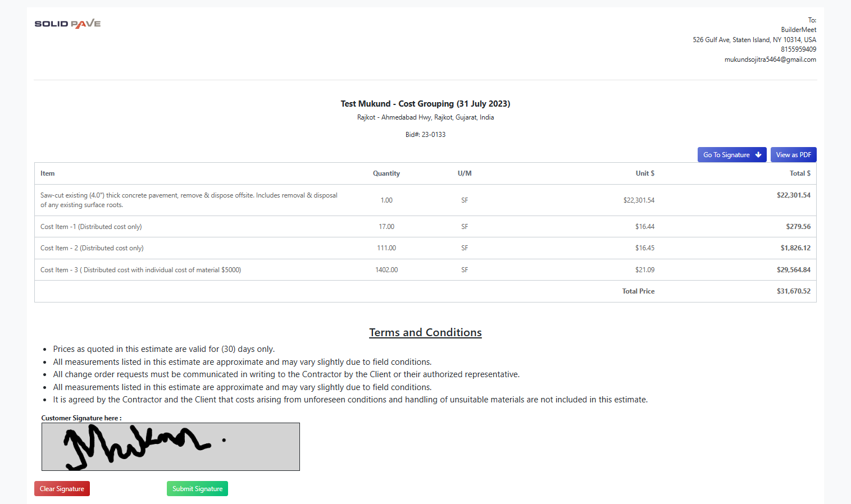Screen dimensions: 851x504
Task: Click the Saw-cut existing concrete pavement line item
Action: [188, 200]
